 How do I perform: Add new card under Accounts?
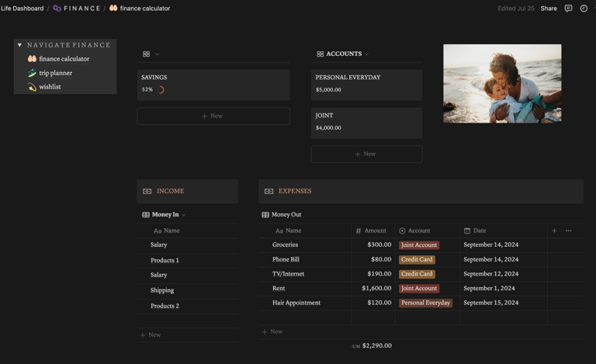point(366,154)
